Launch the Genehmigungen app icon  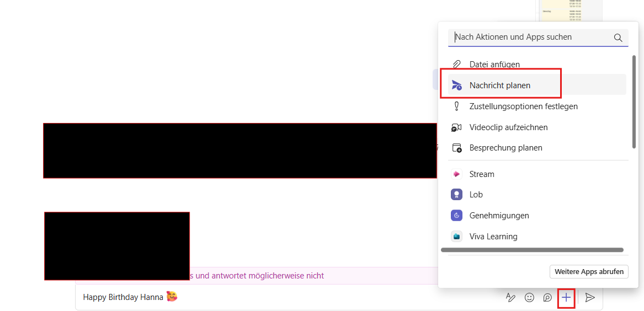pos(456,216)
